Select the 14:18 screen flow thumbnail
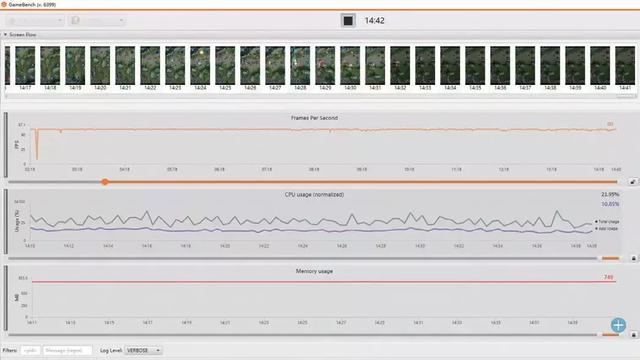640x360 pixels. tap(50, 65)
